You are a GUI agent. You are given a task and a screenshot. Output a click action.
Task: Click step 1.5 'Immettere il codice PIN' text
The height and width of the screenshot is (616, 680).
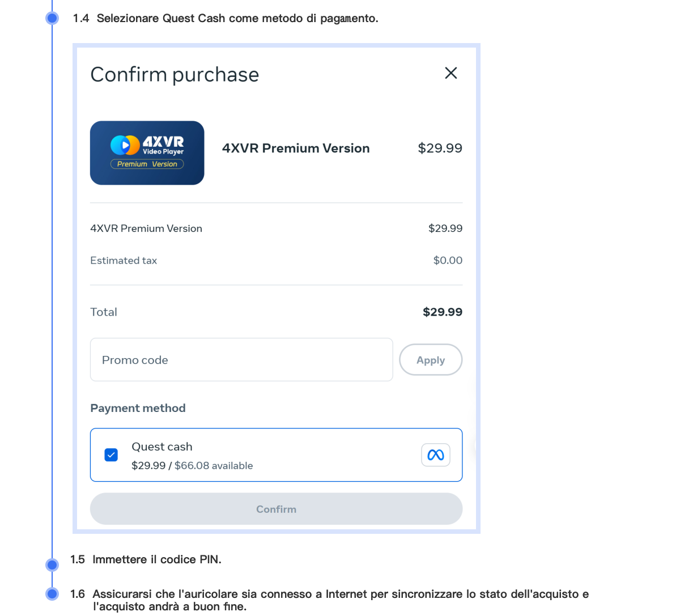[146, 560]
